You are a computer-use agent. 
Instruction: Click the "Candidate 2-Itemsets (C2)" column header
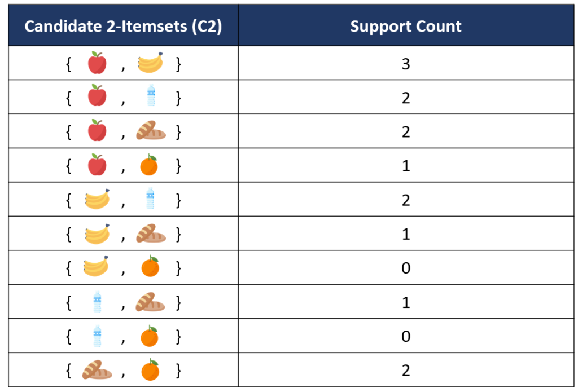[x=123, y=27]
